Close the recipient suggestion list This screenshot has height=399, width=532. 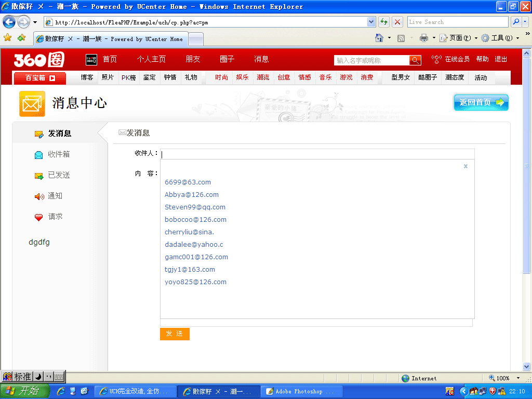[465, 166]
